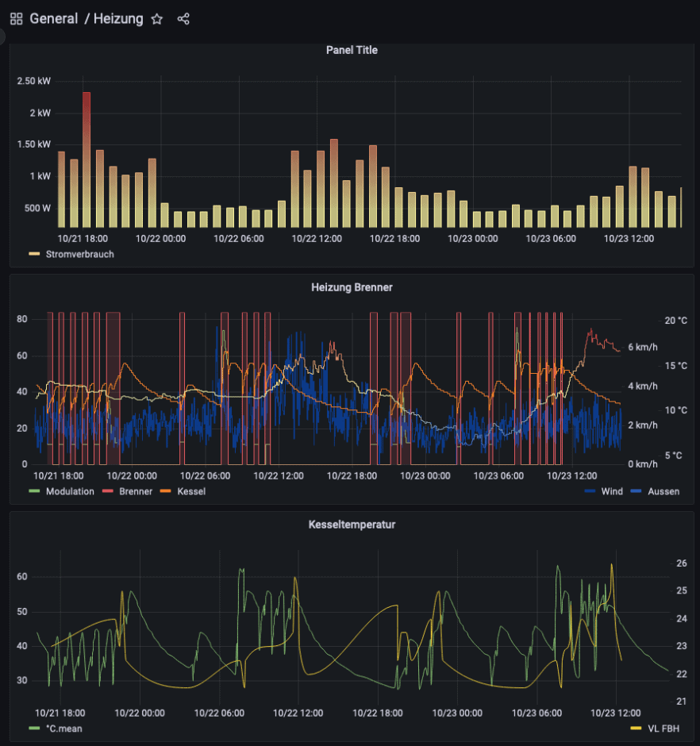The image size is (700, 746).
Task: Open the Kesseltemperatur panel title menu
Action: (352, 525)
